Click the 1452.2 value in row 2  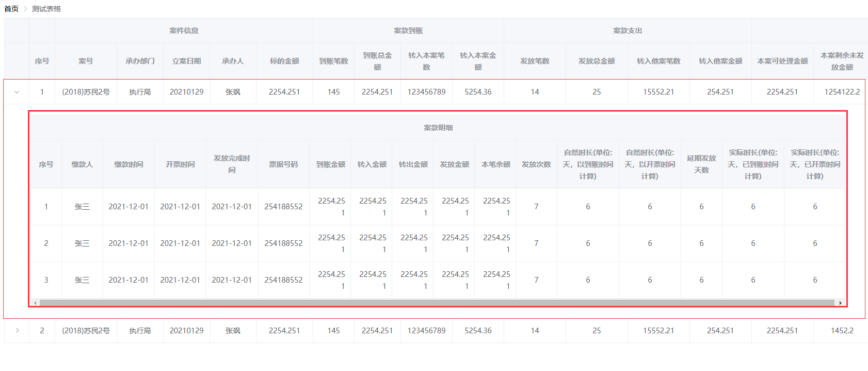842,331
